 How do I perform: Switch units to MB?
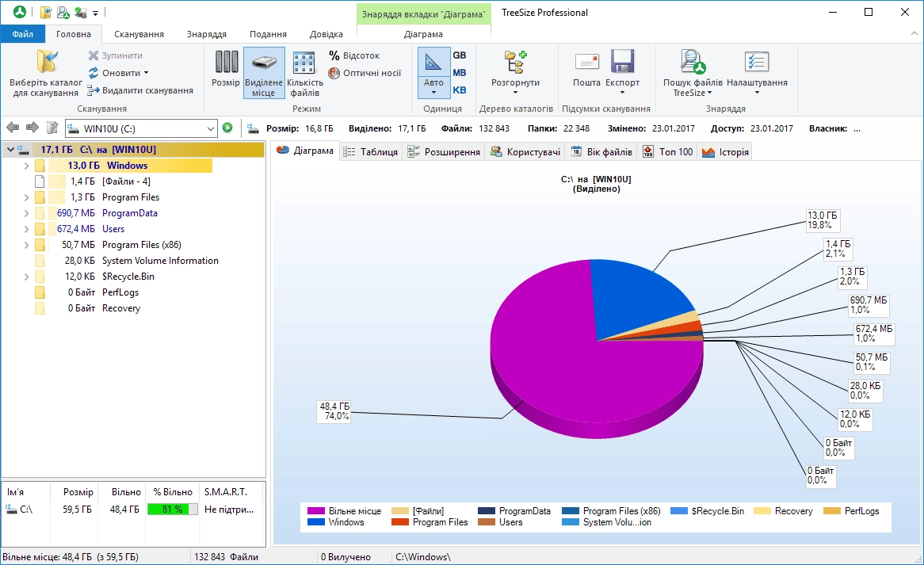coord(460,72)
